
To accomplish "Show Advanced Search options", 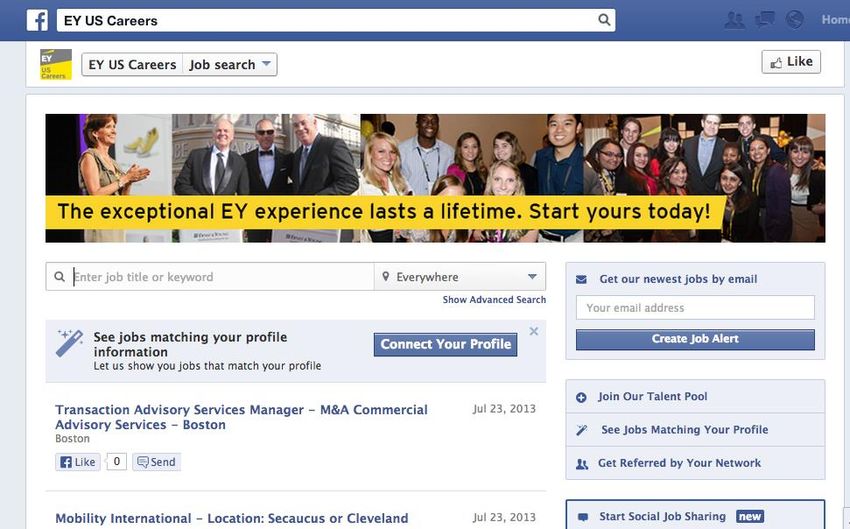I will pyautogui.click(x=494, y=300).
